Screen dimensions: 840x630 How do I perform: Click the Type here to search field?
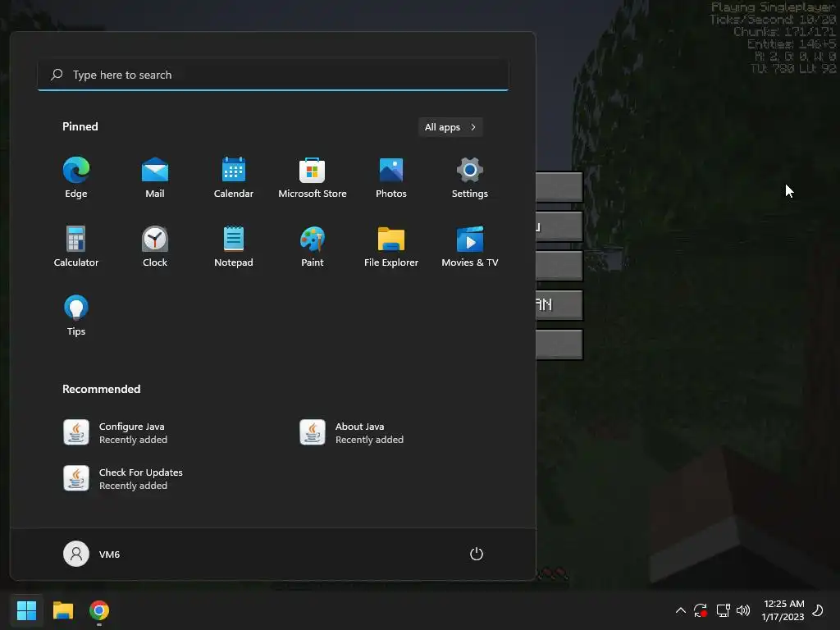coord(272,75)
